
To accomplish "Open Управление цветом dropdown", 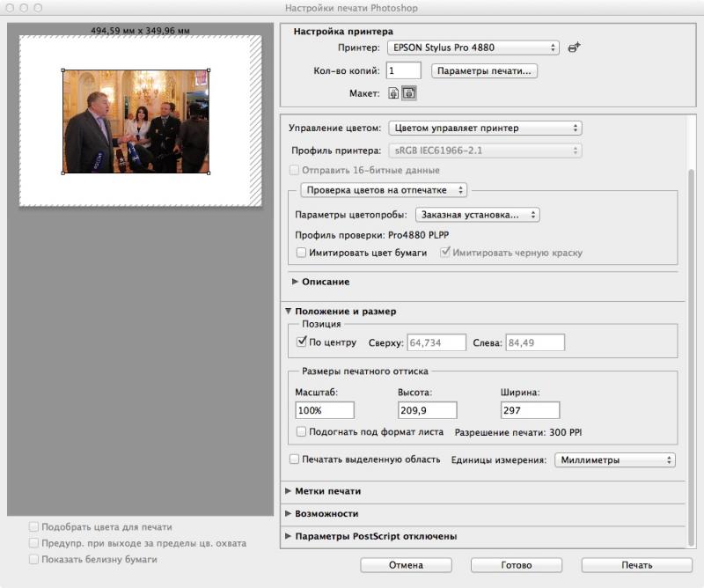I will click(485, 128).
